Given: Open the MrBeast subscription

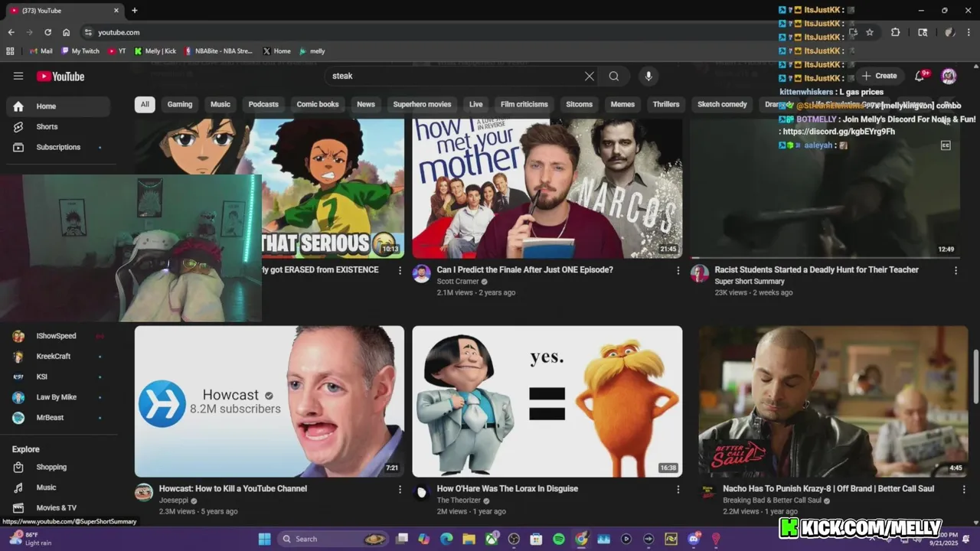Looking at the screenshot, I should (58, 417).
